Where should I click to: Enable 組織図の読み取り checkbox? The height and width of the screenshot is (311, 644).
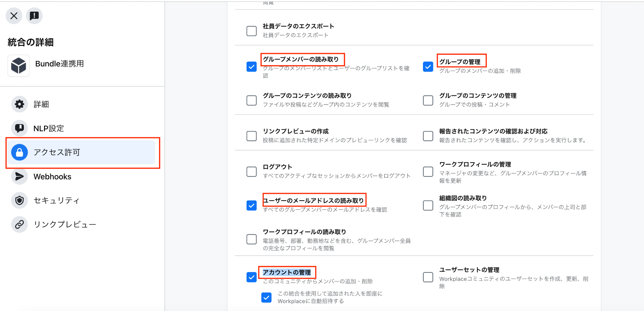[x=428, y=205]
